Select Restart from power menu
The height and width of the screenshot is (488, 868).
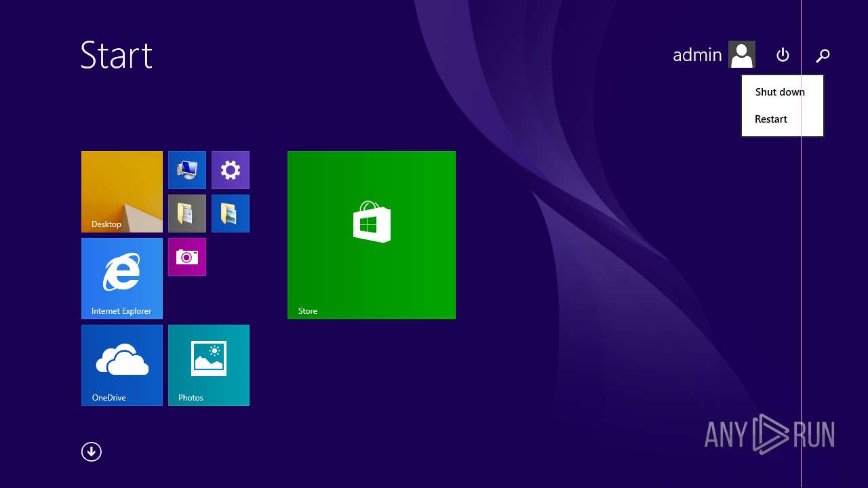[x=783, y=119]
